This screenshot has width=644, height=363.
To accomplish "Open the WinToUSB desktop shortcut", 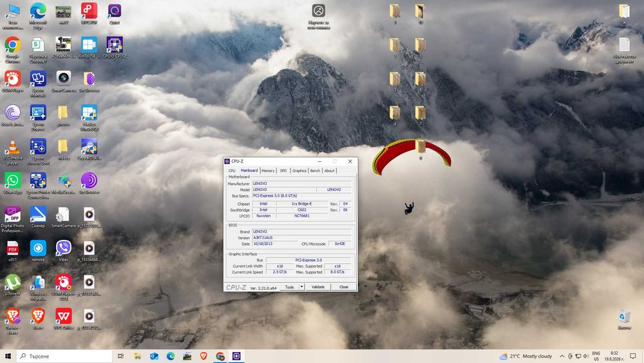I will (89, 47).
